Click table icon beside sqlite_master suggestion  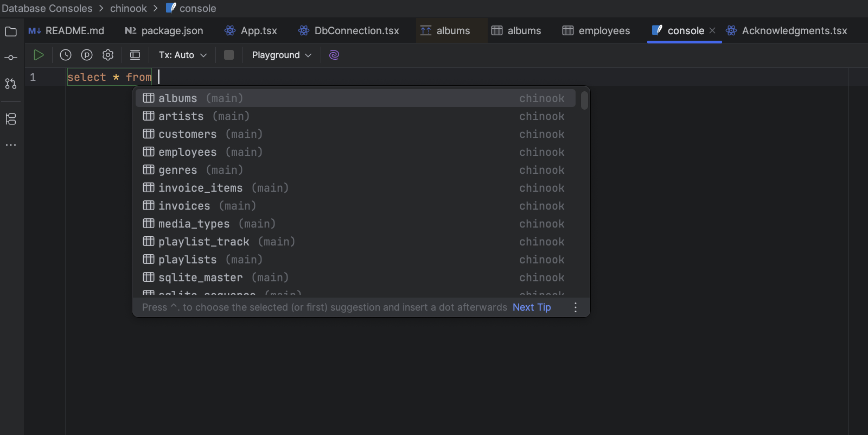(x=149, y=277)
